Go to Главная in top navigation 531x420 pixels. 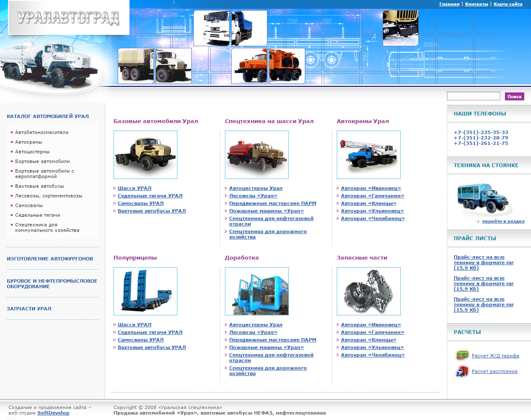[449, 4]
